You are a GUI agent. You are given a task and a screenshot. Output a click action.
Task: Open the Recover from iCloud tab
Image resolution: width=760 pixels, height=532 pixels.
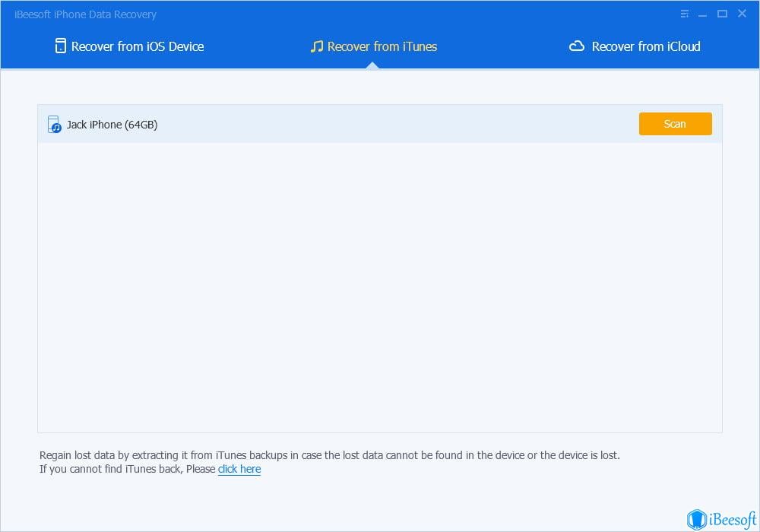tap(635, 46)
